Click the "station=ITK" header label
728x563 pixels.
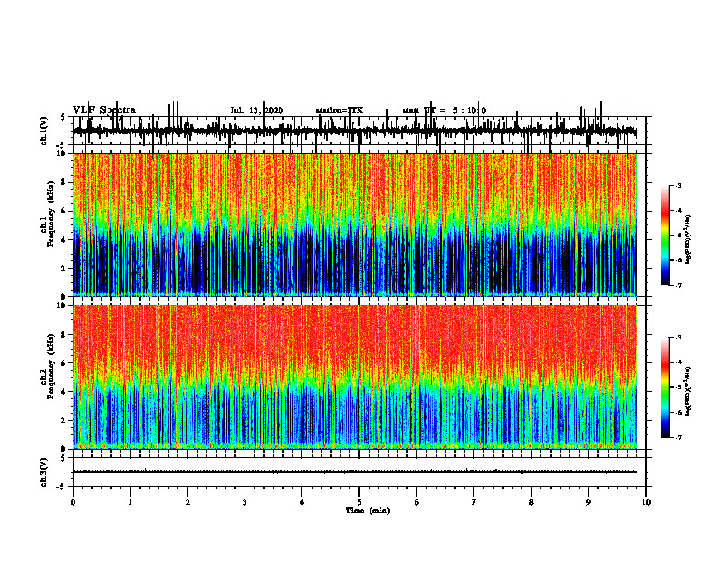point(339,110)
